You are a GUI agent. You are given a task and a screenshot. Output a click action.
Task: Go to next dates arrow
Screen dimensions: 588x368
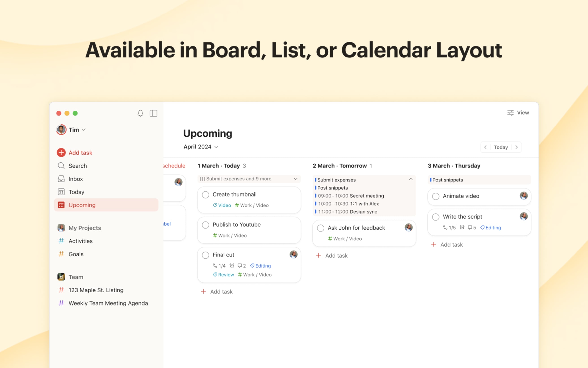point(517,147)
